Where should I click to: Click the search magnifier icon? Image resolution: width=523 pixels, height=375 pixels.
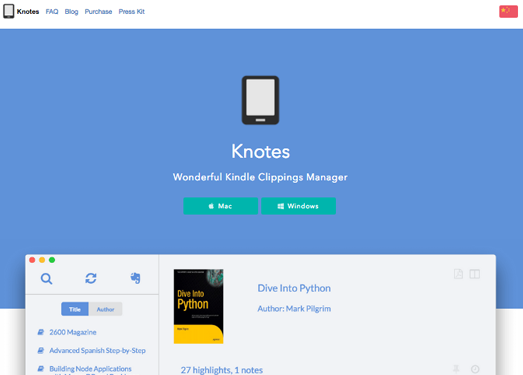(46, 278)
